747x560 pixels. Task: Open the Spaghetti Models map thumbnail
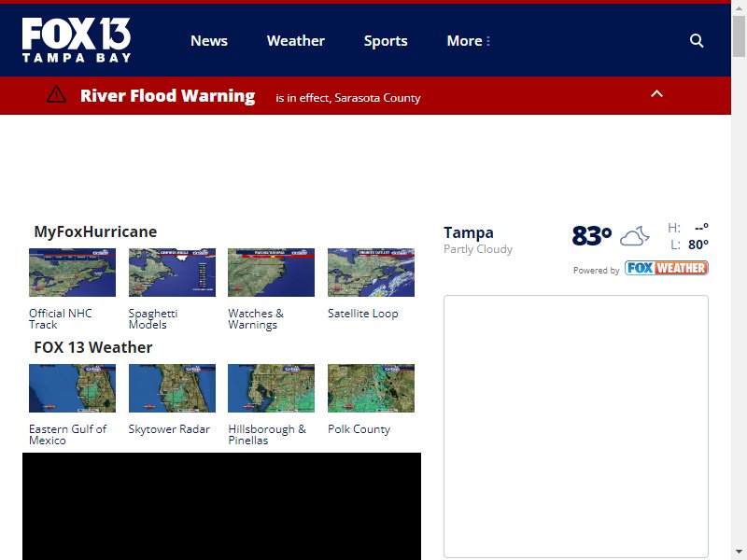coord(172,273)
